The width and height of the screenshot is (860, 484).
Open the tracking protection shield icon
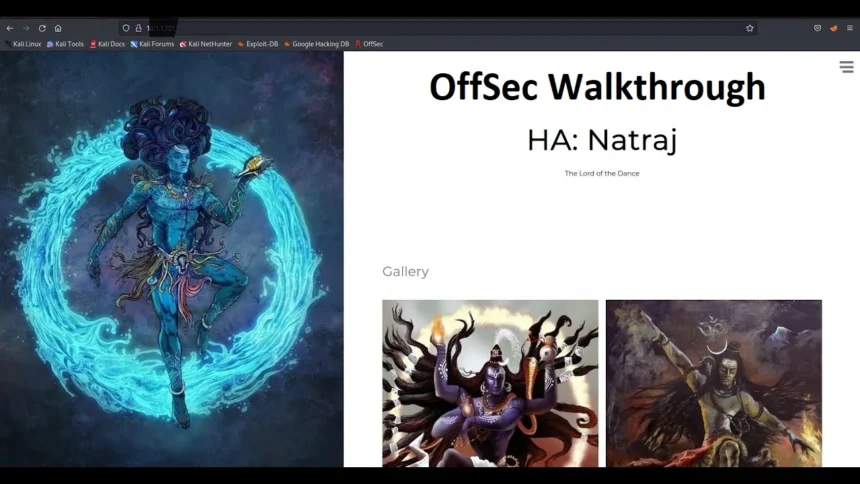126,28
